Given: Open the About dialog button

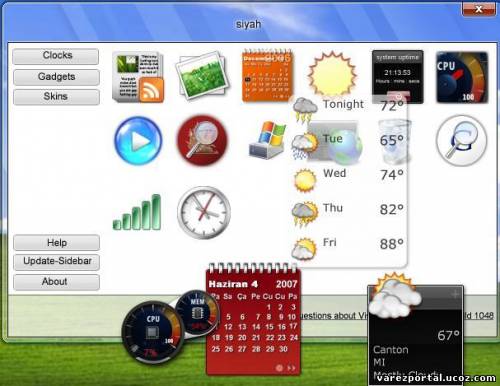Looking at the screenshot, I should coord(56,282).
